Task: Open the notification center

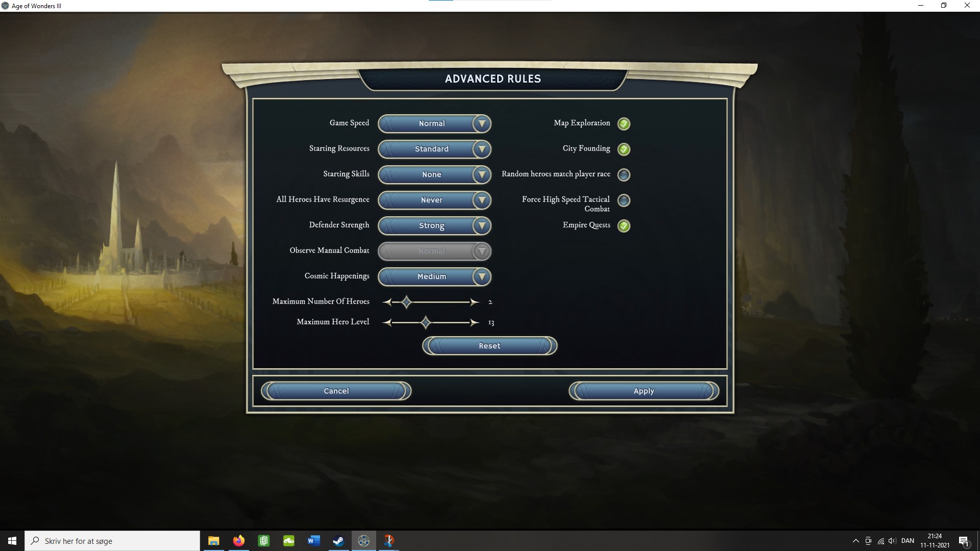Action: coord(964,541)
